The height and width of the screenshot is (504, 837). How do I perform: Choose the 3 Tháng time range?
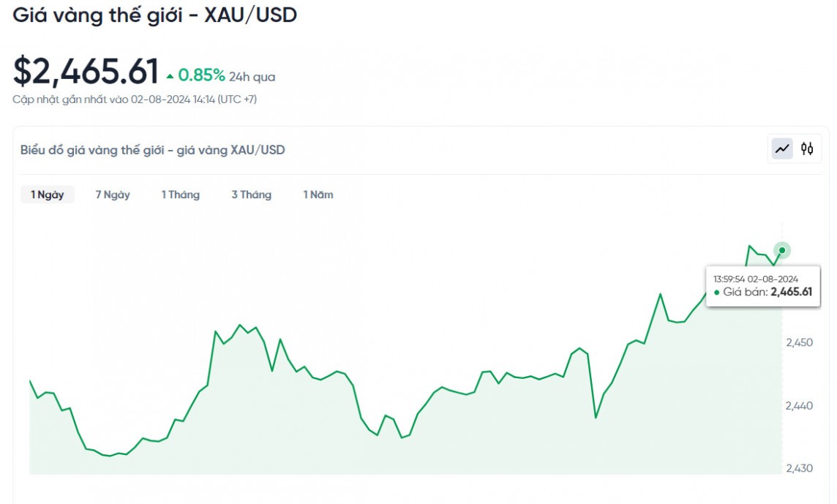pos(251,195)
